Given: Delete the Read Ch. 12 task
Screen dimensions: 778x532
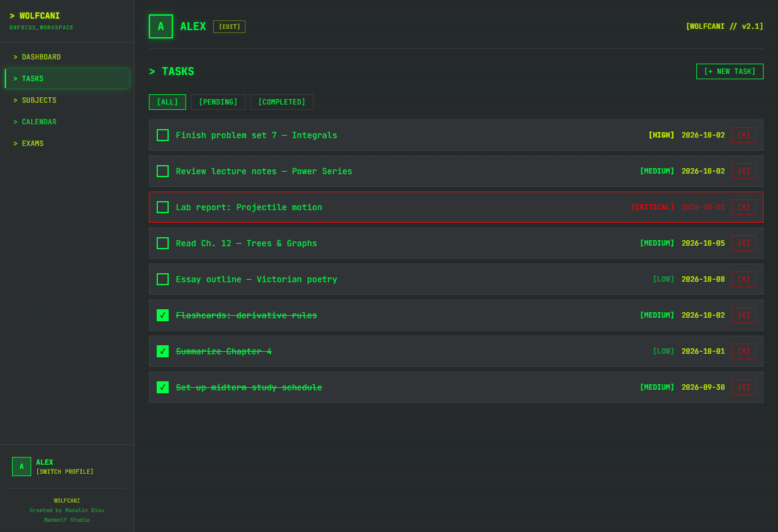Looking at the screenshot, I should pyautogui.click(x=744, y=243).
